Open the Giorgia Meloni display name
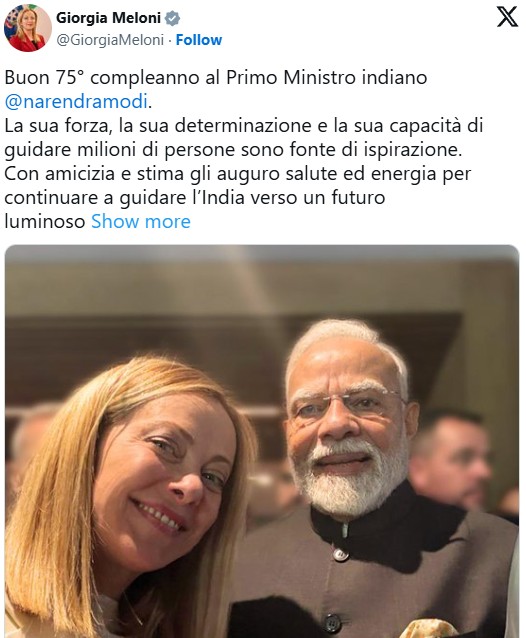The width and height of the screenshot is (526, 638). coord(108,18)
